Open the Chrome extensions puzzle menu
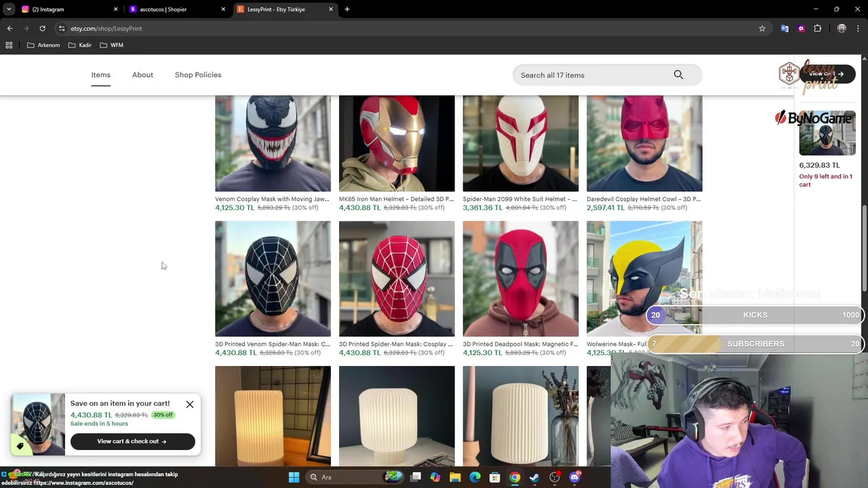Image resolution: width=868 pixels, height=488 pixels. 817,28
